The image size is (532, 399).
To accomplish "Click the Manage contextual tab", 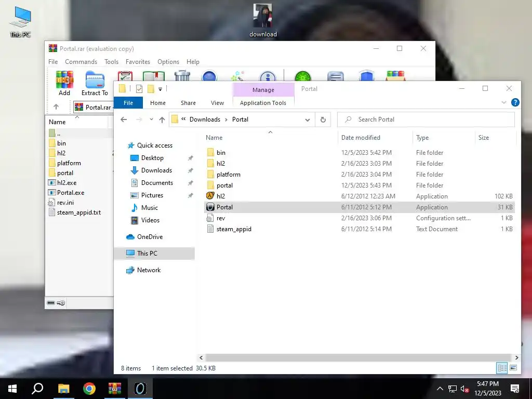I will coord(263,89).
